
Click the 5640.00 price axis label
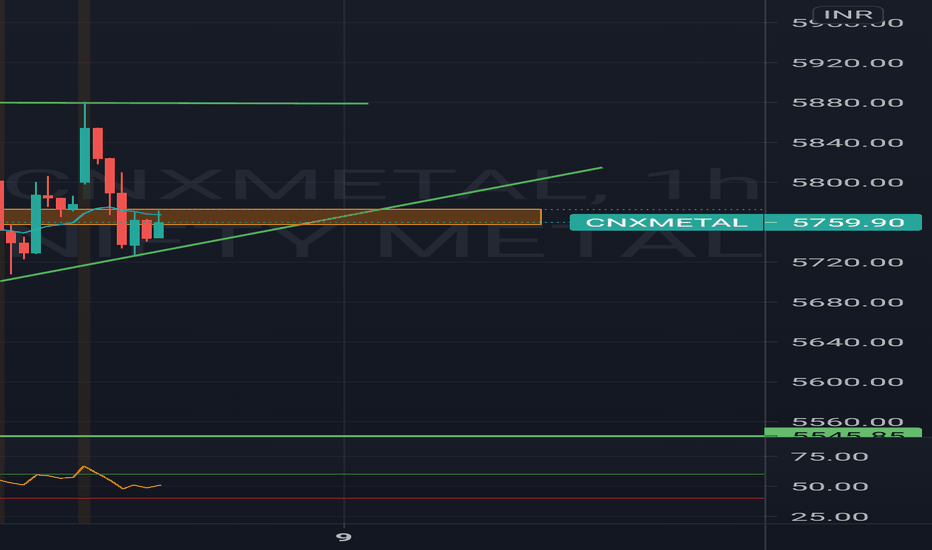pos(848,342)
